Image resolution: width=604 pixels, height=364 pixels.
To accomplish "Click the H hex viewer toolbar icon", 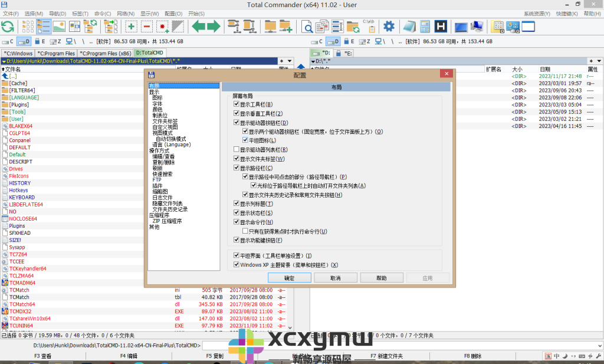I will [440, 27].
